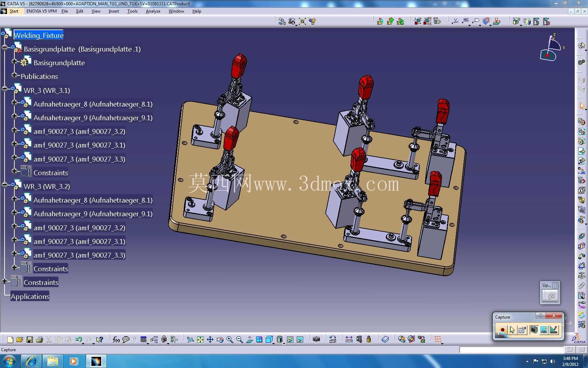Expand amf_90027_3.2 under WR_3 (WR_3.1)
Viewport: 588px width, 368px height.
[x=14, y=130]
